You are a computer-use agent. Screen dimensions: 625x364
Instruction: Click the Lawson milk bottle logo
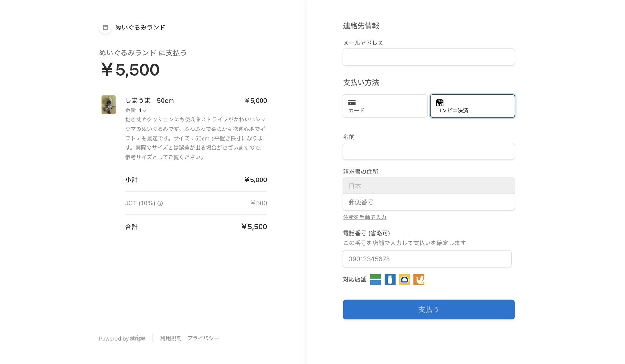tap(390, 279)
